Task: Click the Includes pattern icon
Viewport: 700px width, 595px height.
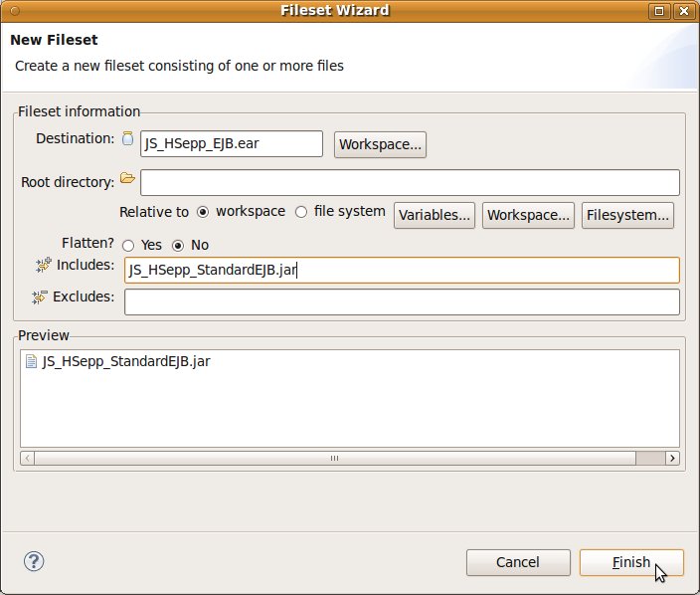Action: tap(42, 266)
